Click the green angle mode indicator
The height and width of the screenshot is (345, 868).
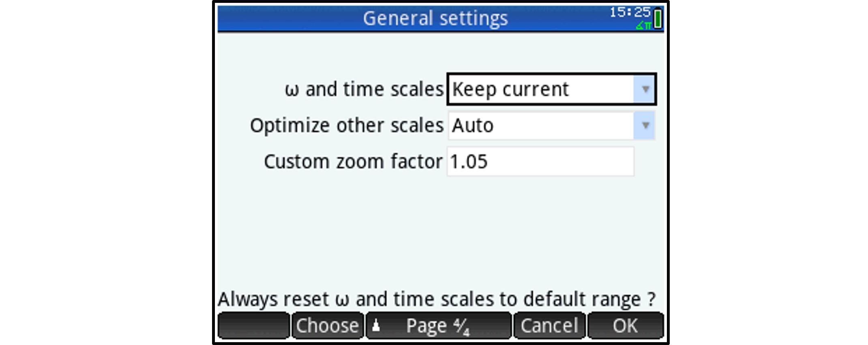(x=643, y=26)
